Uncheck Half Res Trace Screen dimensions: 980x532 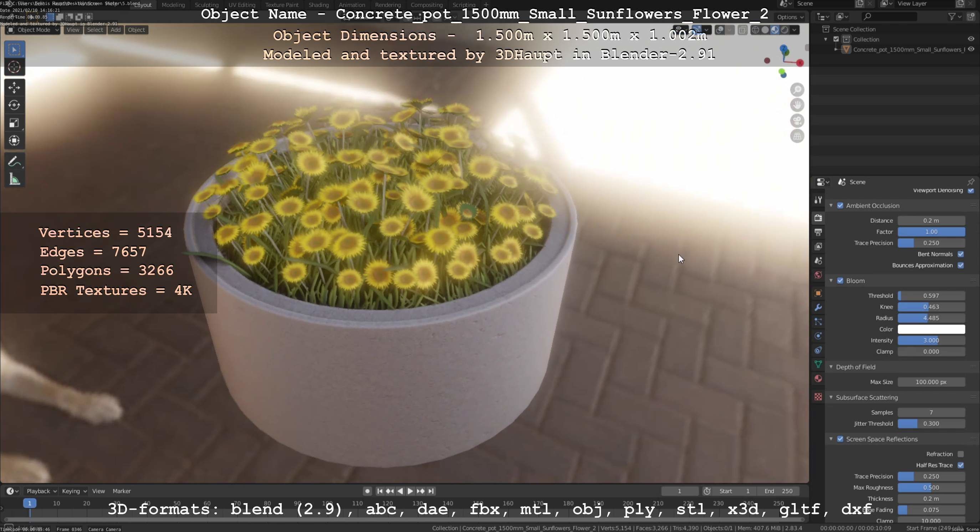point(961,465)
